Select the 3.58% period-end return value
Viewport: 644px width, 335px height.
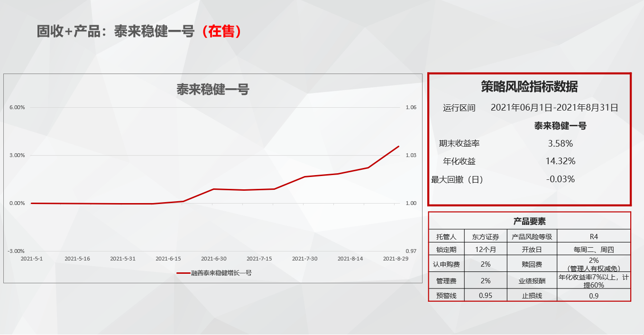coord(560,143)
